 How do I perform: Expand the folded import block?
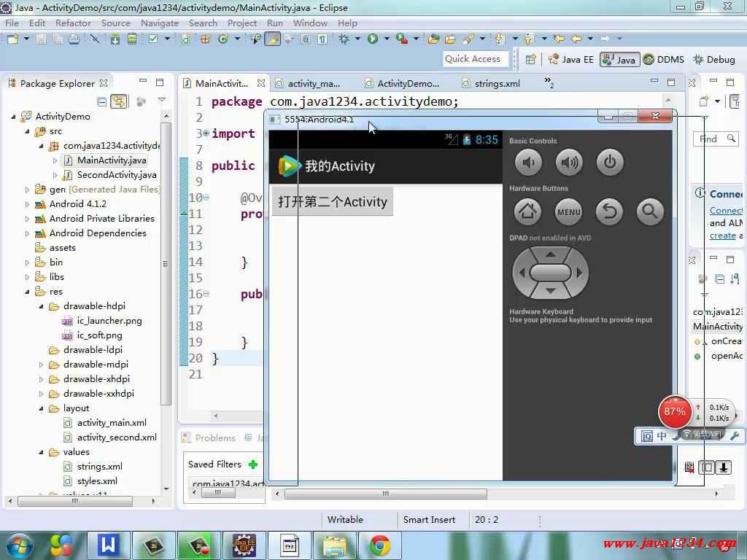tap(206, 133)
